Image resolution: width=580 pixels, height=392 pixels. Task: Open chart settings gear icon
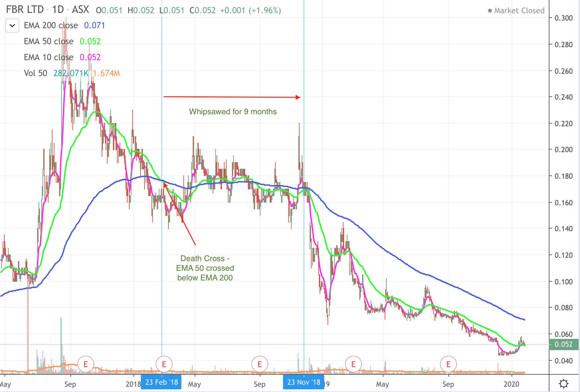564,384
